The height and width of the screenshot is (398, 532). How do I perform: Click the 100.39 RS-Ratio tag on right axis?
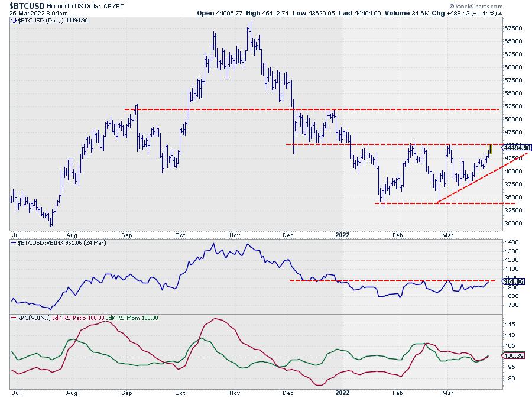(512, 356)
